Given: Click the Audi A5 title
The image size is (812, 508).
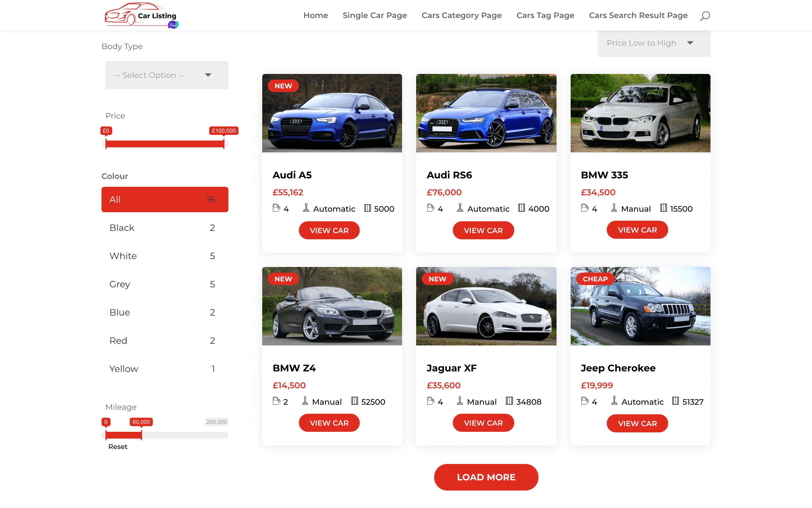Looking at the screenshot, I should point(292,175).
